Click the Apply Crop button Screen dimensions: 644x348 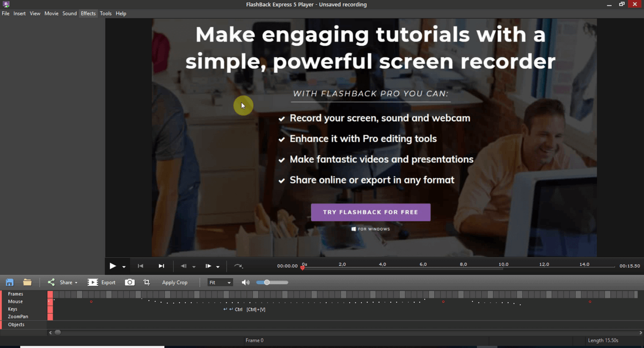[x=174, y=282]
